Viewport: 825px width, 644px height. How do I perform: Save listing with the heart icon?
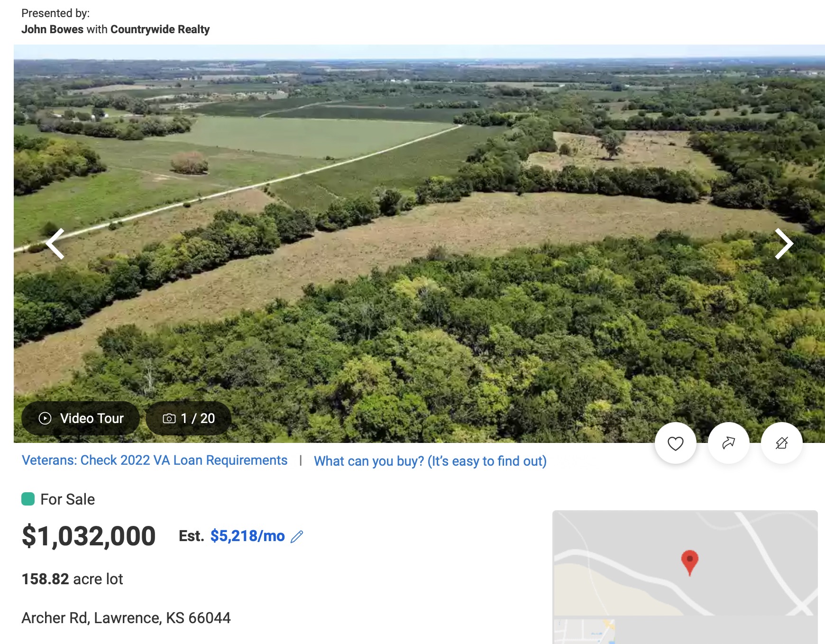pyautogui.click(x=675, y=443)
